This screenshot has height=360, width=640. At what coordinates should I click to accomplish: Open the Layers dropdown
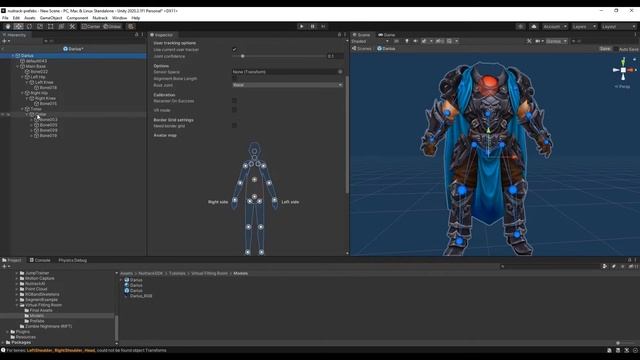[x=584, y=27]
